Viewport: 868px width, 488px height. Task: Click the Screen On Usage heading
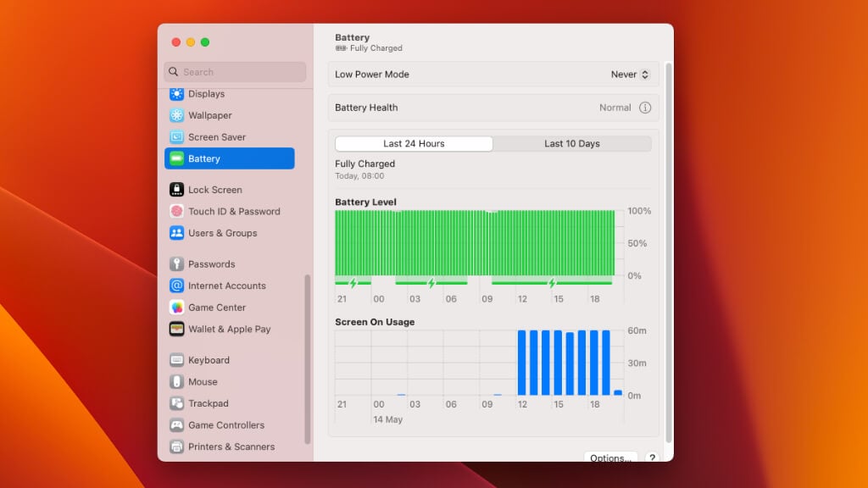(375, 322)
